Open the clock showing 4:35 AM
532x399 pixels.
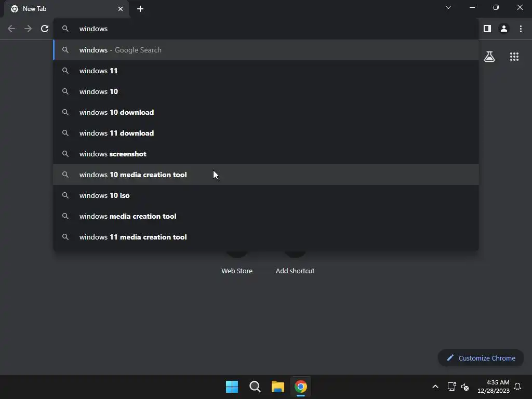[494, 387]
